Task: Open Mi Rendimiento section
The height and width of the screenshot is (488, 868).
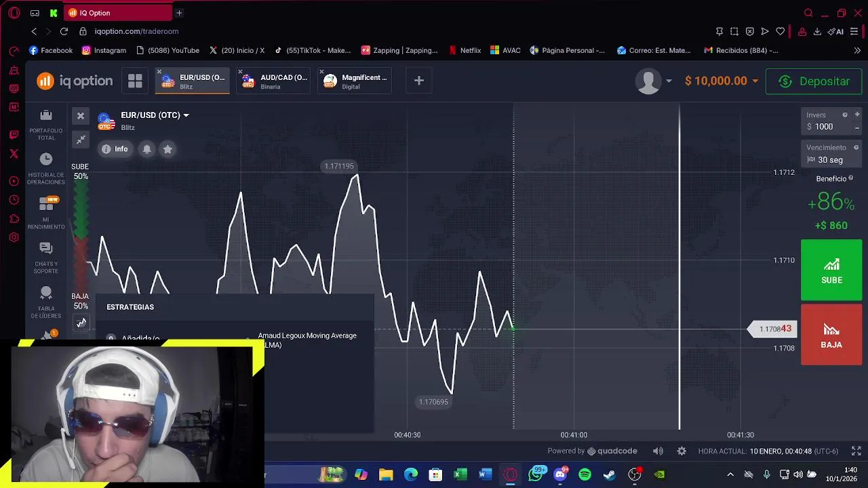Action: click(x=46, y=213)
